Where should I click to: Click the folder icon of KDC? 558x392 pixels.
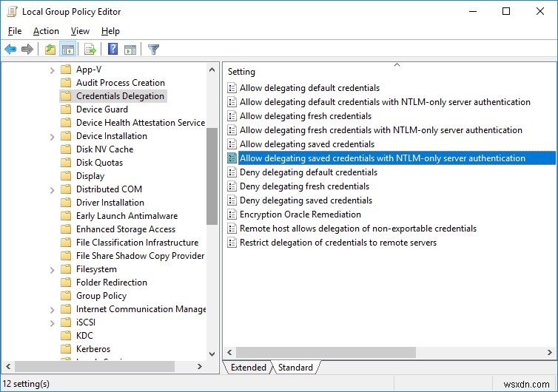click(x=66, y=336)
